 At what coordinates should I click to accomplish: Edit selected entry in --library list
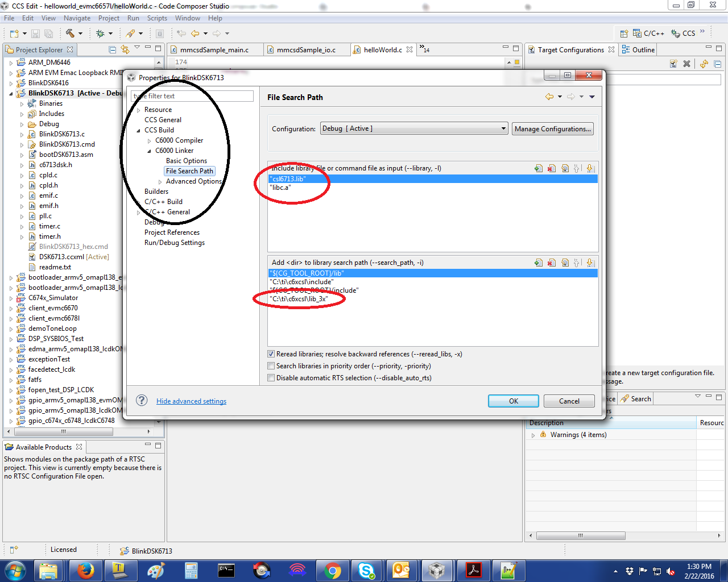click(x=565, y=168)
